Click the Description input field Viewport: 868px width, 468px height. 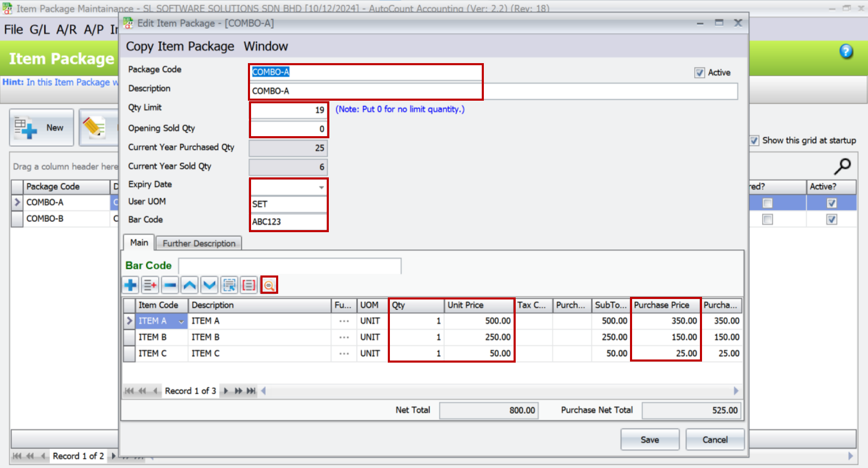[493, 91]
